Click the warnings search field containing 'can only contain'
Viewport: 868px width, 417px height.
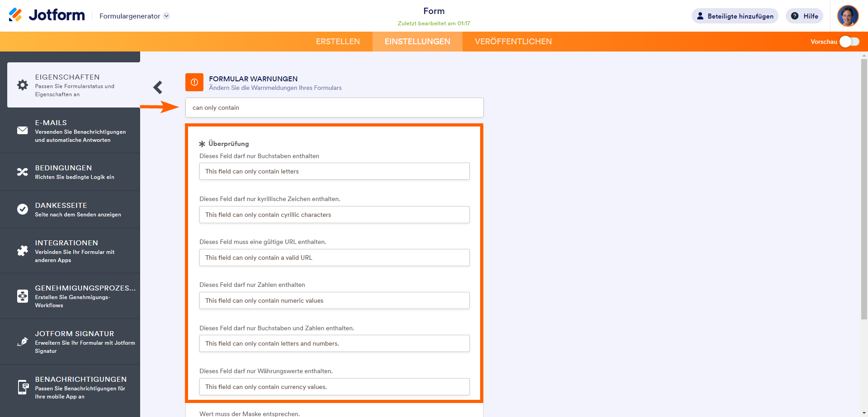[334, 108]
